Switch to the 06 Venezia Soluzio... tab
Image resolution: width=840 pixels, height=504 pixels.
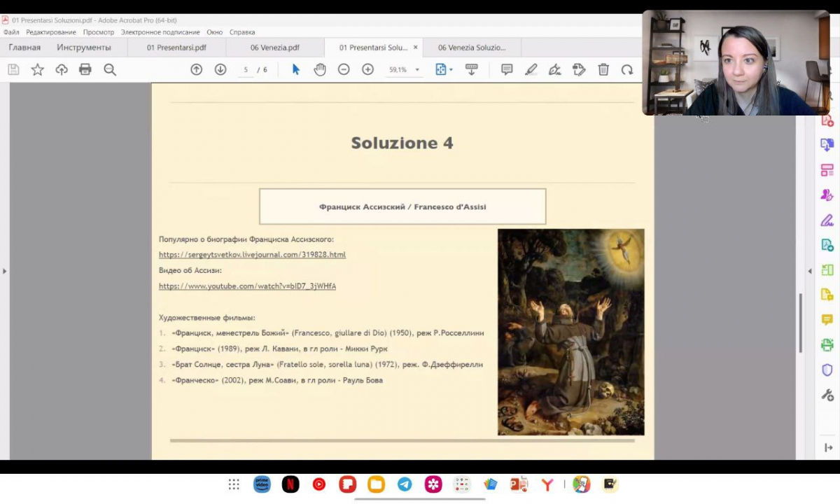click(x=471, y=48)
